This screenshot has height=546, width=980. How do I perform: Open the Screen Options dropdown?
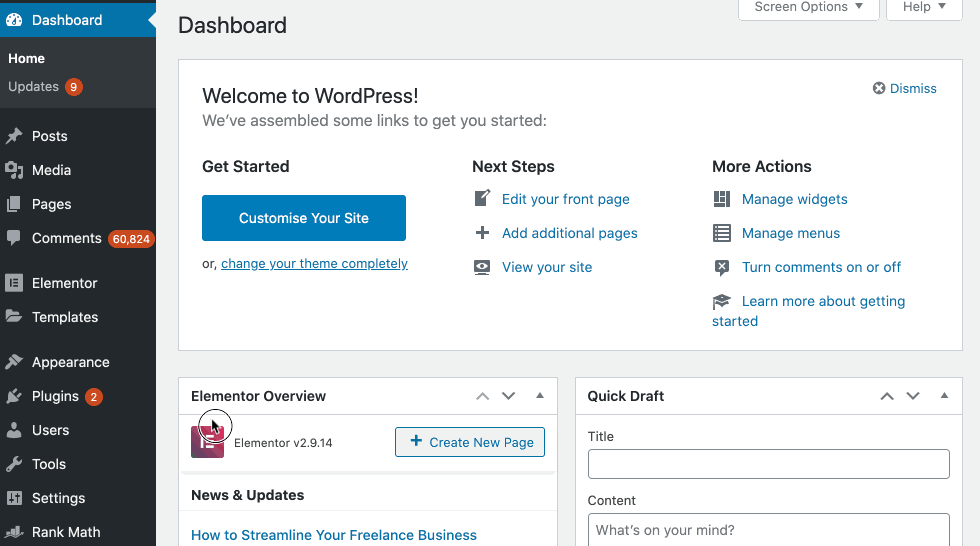point(808,8)
